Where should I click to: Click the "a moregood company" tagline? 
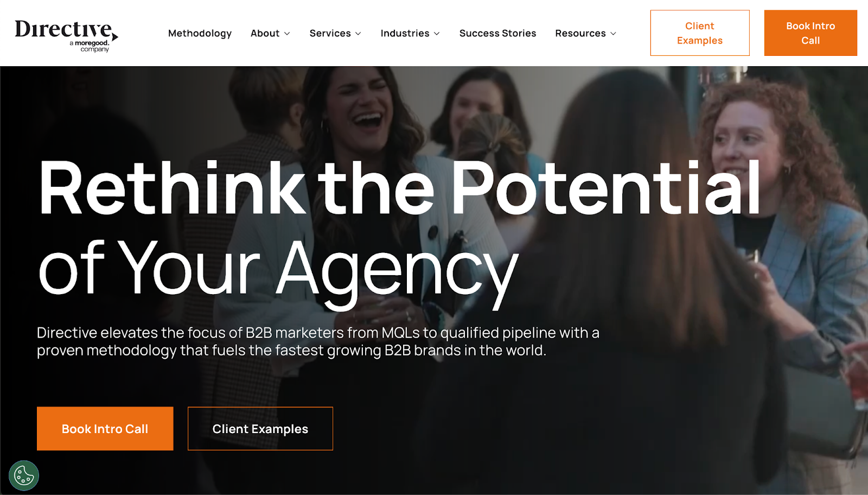pyautogui.click(x=90, y=46)
